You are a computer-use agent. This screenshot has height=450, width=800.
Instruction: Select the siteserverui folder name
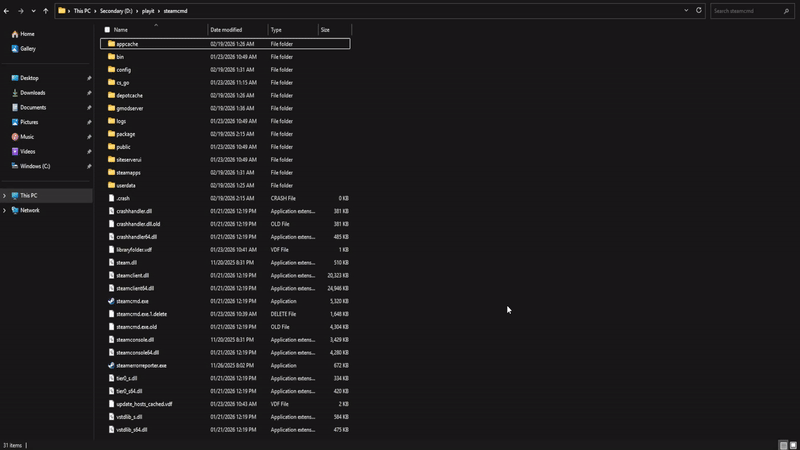[x=129, y=160]
